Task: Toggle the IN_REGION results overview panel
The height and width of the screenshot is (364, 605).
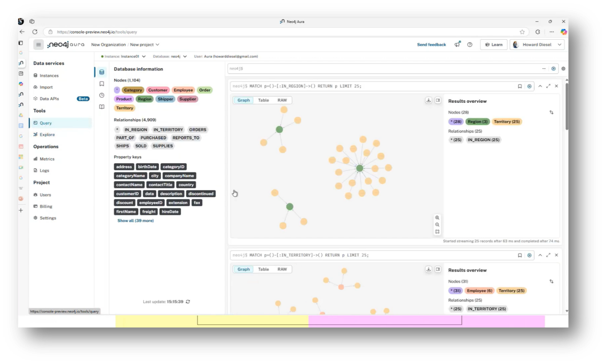Action: click(438, 100)
